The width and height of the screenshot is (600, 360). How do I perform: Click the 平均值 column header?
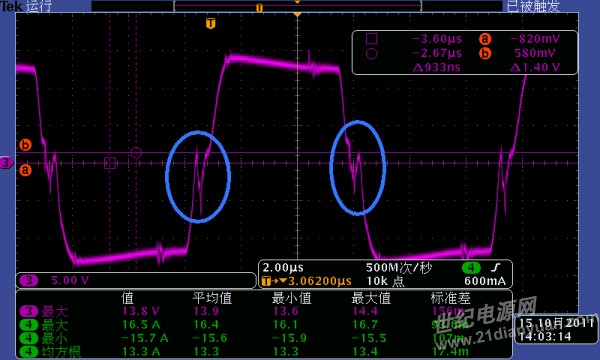pos(212,298)
